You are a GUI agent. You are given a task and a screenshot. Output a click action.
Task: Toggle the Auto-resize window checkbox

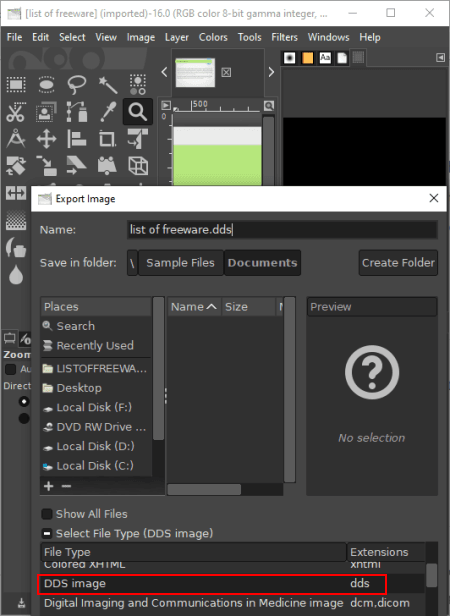10,369
